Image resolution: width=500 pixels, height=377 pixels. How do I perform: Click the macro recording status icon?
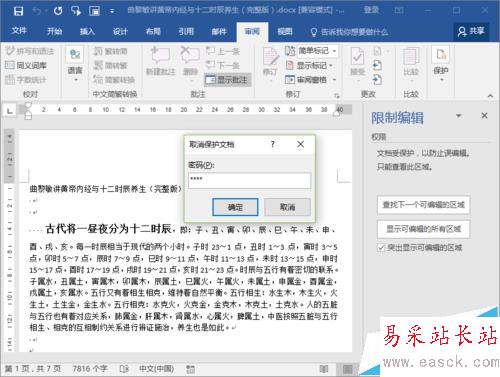tap(191, 369)
